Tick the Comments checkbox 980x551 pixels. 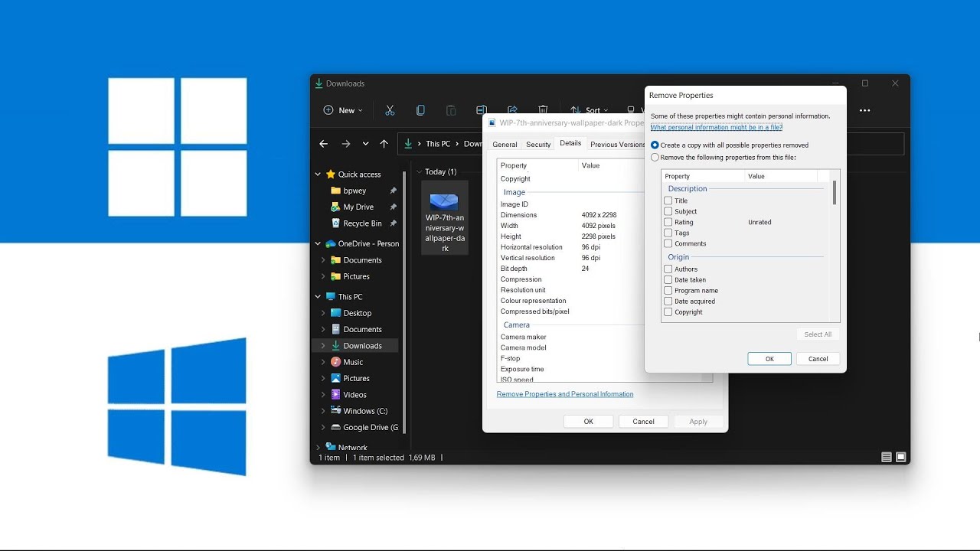(668, 243)
